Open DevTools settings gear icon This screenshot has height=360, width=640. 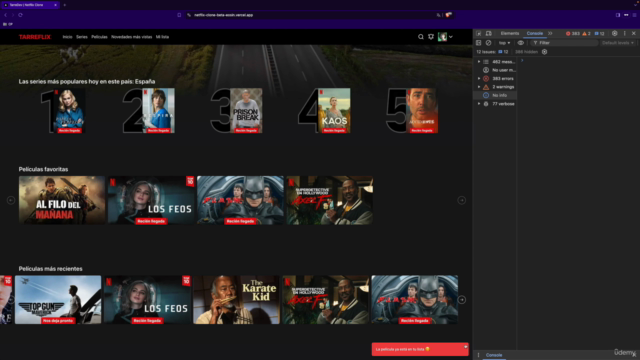coord(615,33)
